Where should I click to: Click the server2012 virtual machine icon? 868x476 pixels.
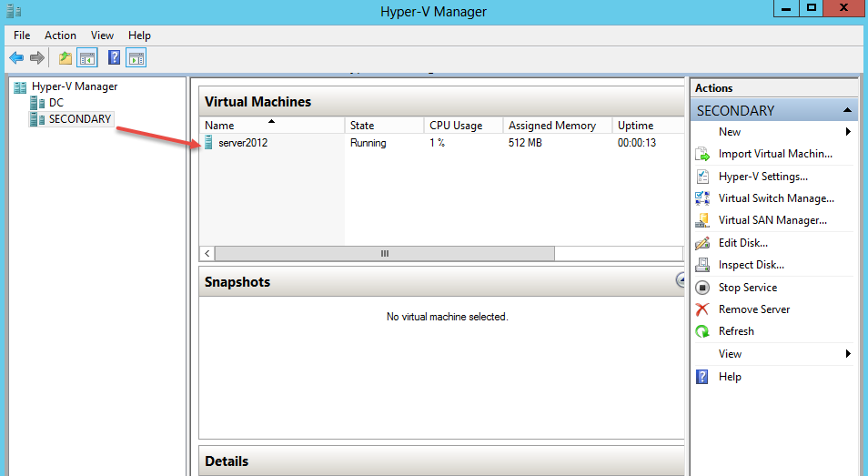click(208, 142)
